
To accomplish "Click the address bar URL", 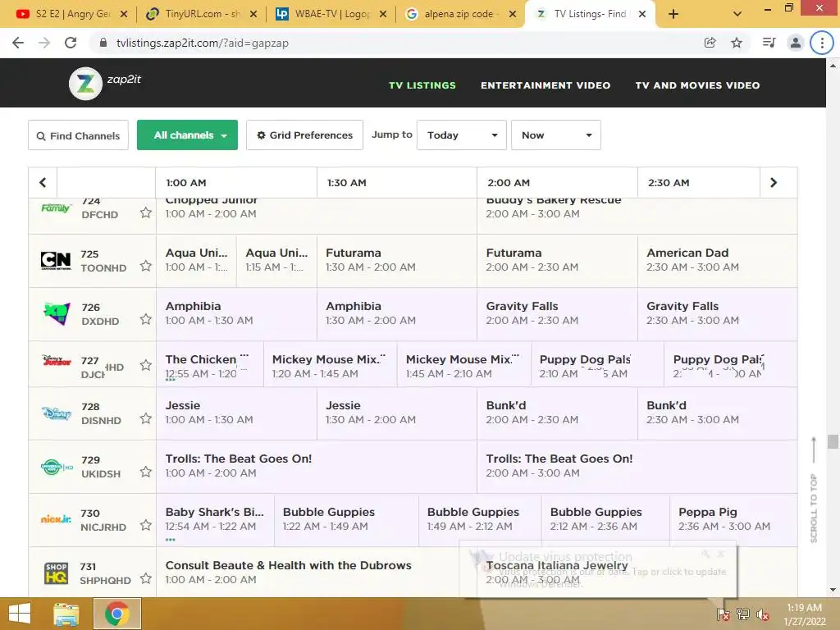I will tap(203, 43).
